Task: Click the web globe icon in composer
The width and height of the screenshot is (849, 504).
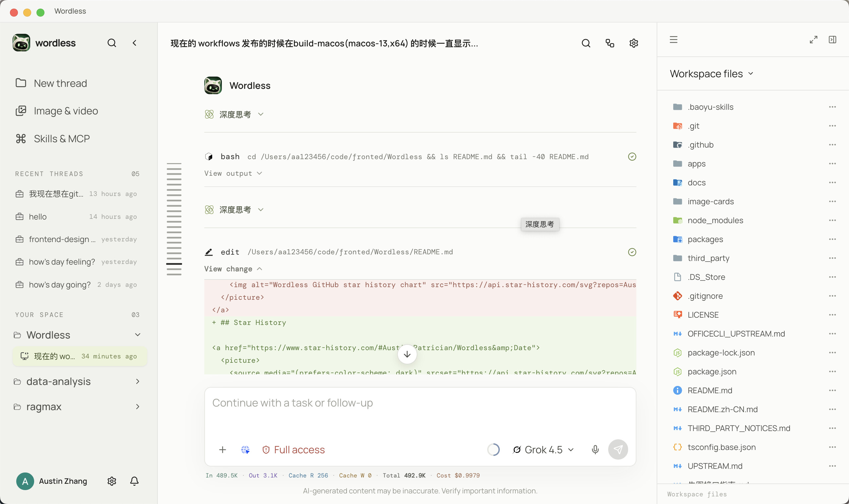Action: tap(245, 450)
